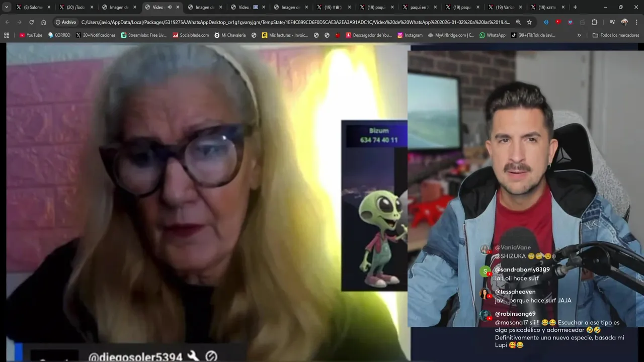Expand the hidden bookmarks overflow chevron
The image size is (644, 362).
pyautogui.click(x=579, y=35)
